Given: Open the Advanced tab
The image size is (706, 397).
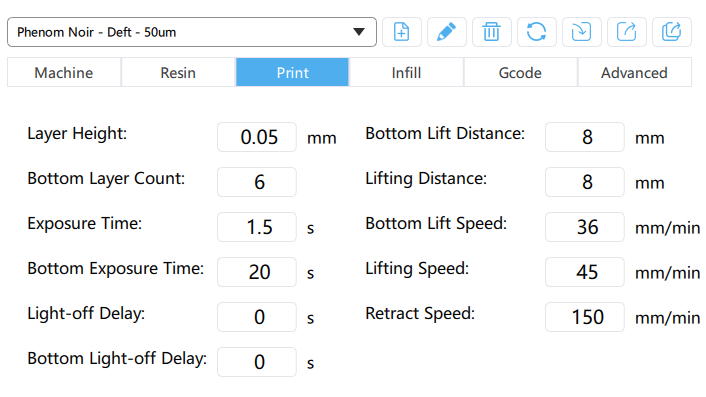Looking at the screenshot, I should pos(634,72).
